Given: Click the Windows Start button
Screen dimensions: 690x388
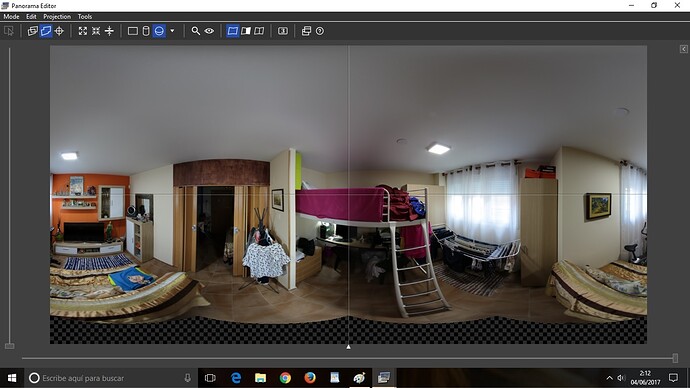Looking at the screenshot, I should [12, 378].
